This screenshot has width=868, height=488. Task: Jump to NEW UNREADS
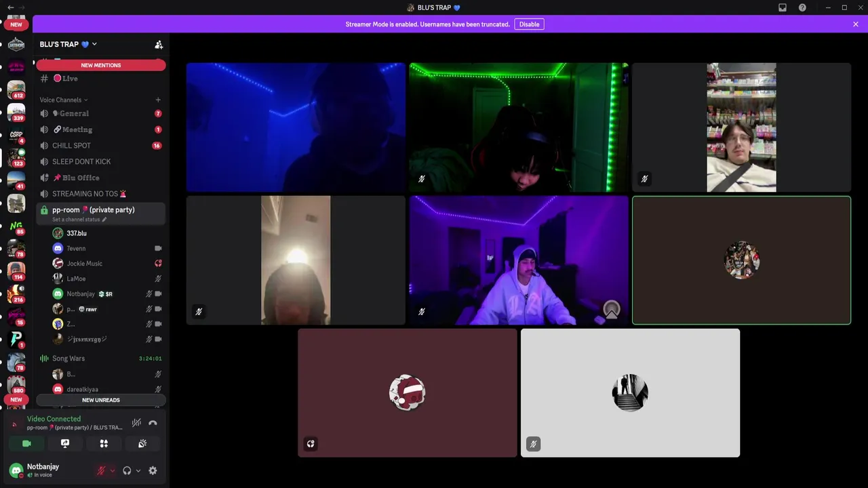pos(100,400)
